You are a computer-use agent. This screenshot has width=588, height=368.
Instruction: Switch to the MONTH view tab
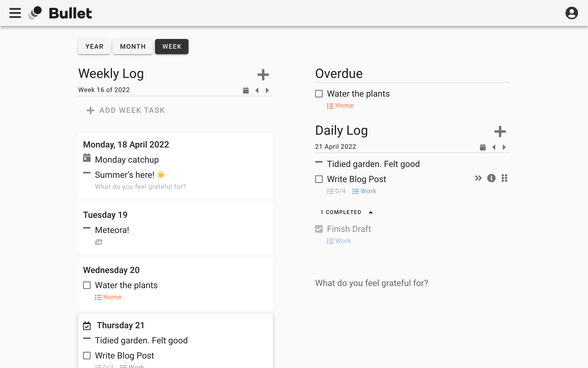pos(133,46)
